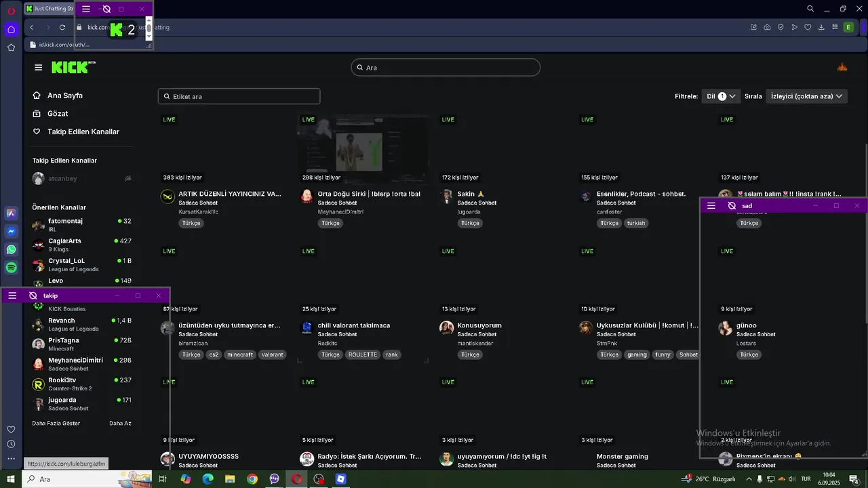The width and height of the screenshot is (868, 488).
Task: Expand the Dil language filter dropdown
Action: pyautogui.click(x=721, y=96)
